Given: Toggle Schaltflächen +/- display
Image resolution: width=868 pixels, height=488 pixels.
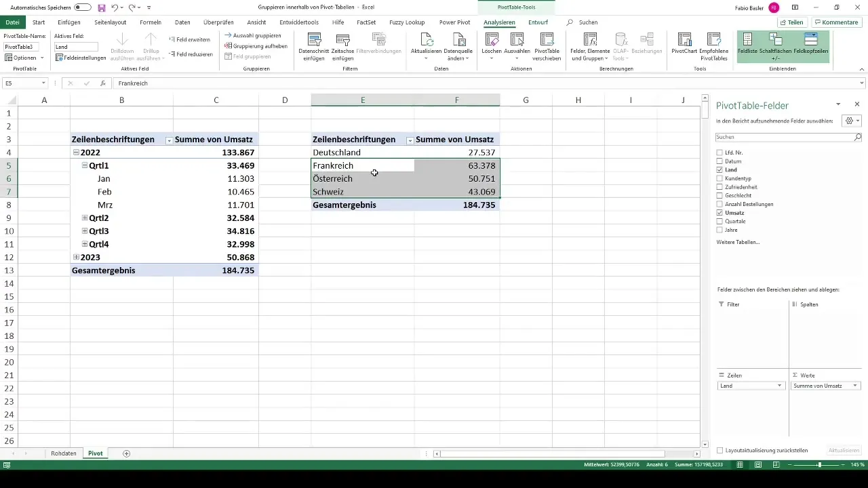Looking at the screenshot, I should [x=775, y=47].
